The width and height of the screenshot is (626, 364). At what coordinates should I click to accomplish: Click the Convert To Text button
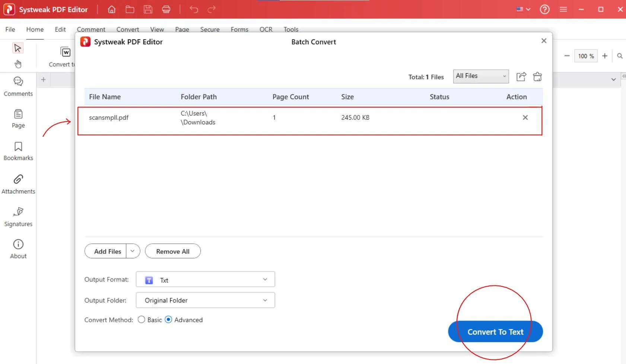[x=495, y=332]
